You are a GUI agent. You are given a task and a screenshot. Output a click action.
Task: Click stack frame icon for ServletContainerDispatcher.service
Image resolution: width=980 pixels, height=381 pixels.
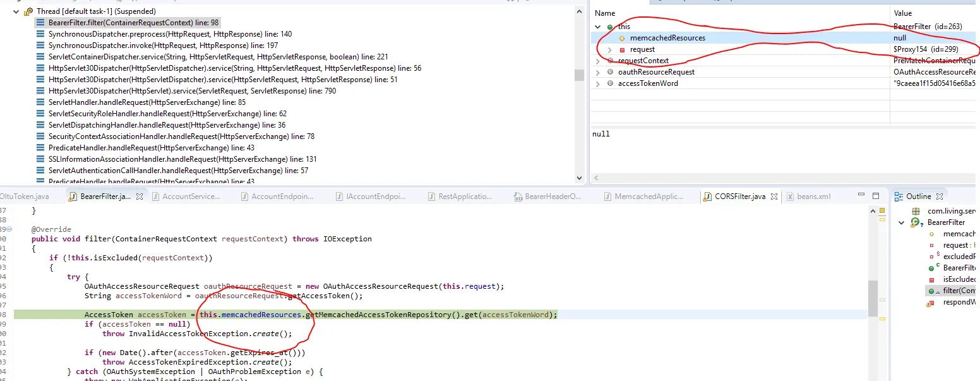[x=40, y=57]
